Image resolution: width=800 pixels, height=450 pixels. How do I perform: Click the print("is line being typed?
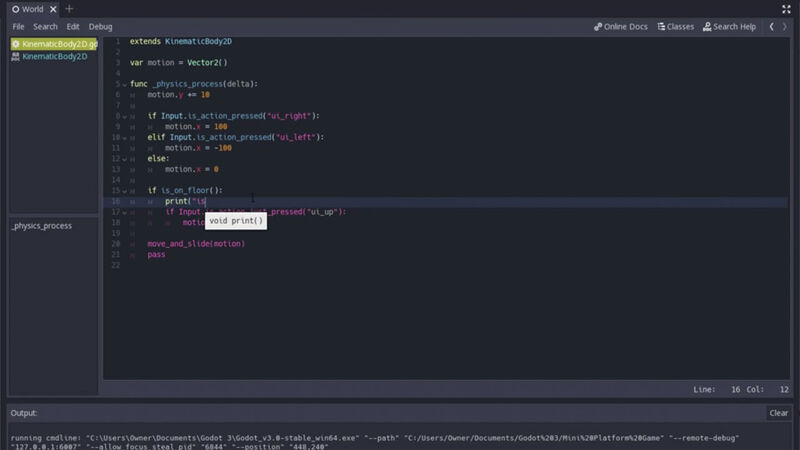tap(185, 202)
